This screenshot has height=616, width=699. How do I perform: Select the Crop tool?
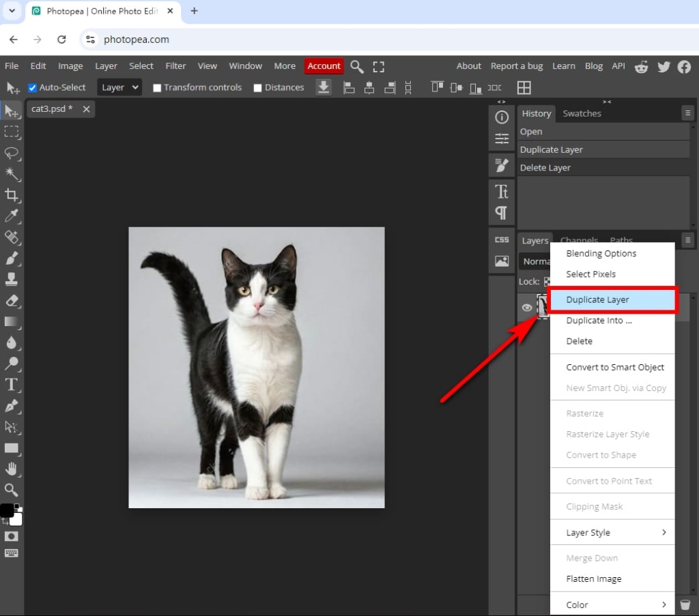click(12, 196)
